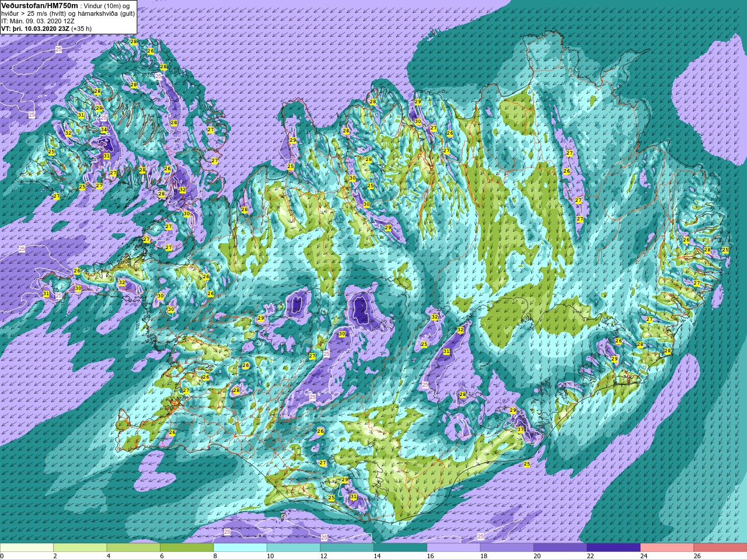
Task: Pick the 10–12 turquoise scale swatch
Action: pyautogui.click(x=294, y=548)
